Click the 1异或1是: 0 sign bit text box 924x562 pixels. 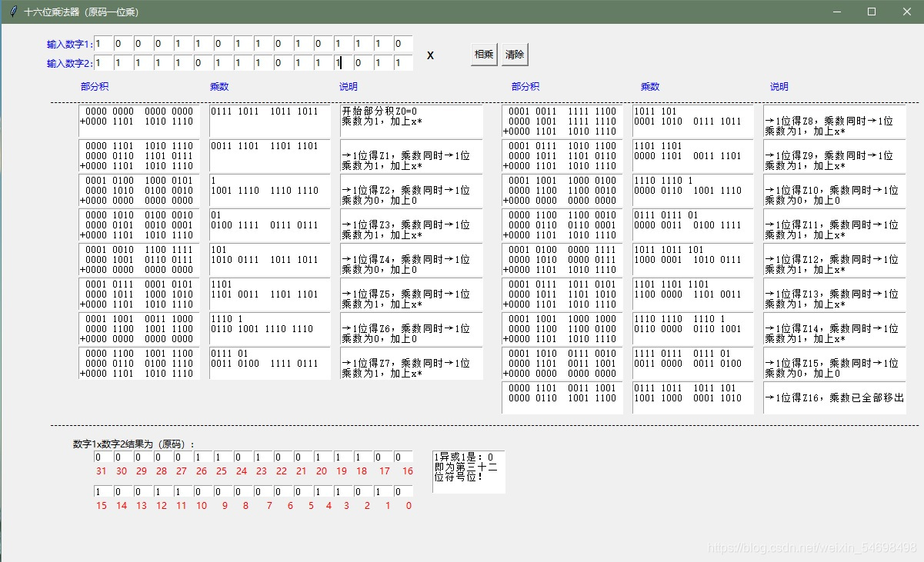(469, 472)
